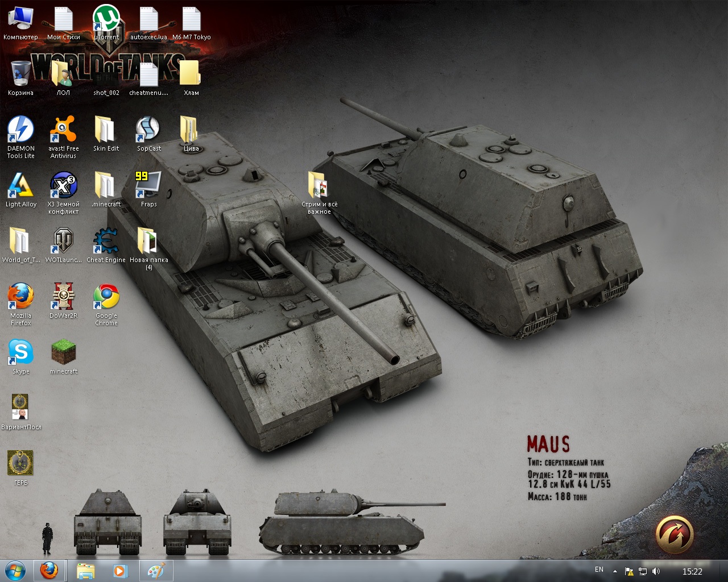
Task: Open Windows Explorer from the taskbar
Action: [86, 571]
